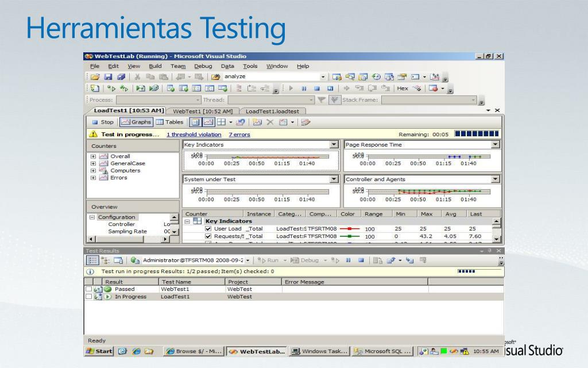Viewport: 588px width, 368px height.
Task: Click the Save All icon
Action: (x=121, y=76)
